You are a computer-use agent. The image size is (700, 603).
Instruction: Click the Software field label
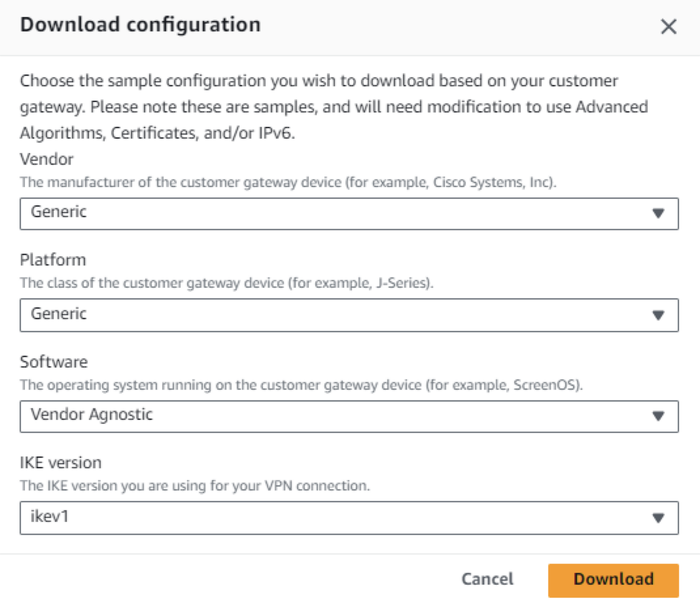(54, 362)
